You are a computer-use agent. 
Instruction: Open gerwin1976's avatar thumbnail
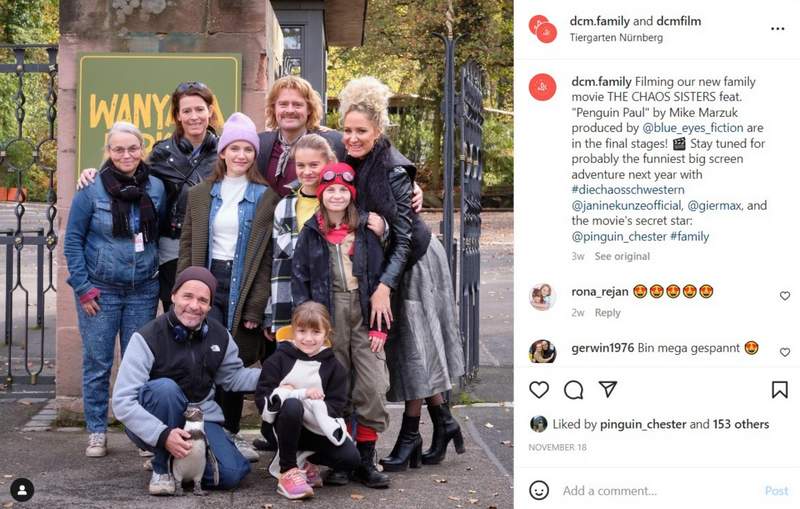tap(542, 351)
